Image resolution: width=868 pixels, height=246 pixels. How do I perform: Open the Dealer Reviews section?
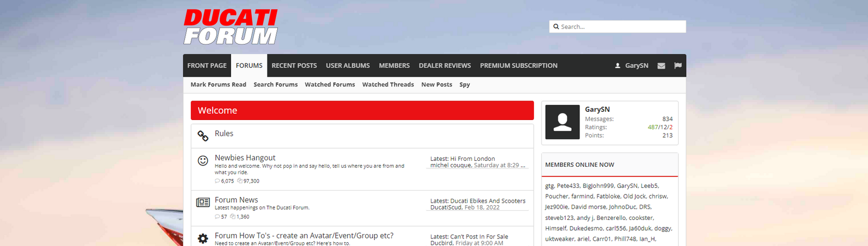pos(444,66)
